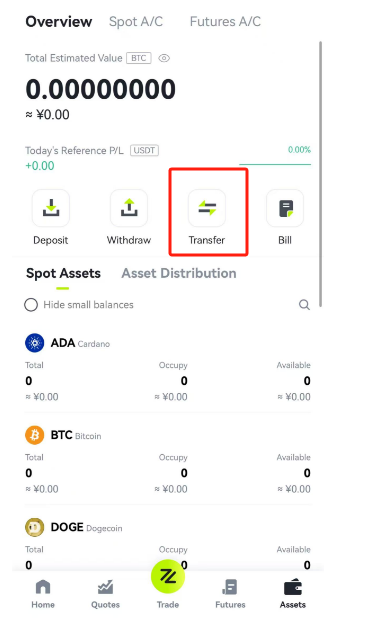Tap the Deposit icon
375x624 pixels.
coord(51,208)
